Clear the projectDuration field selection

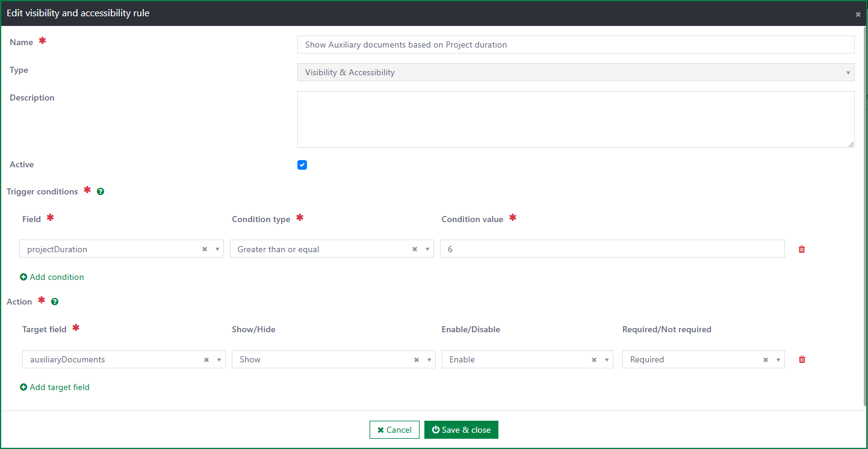click(x=205, y=249)
